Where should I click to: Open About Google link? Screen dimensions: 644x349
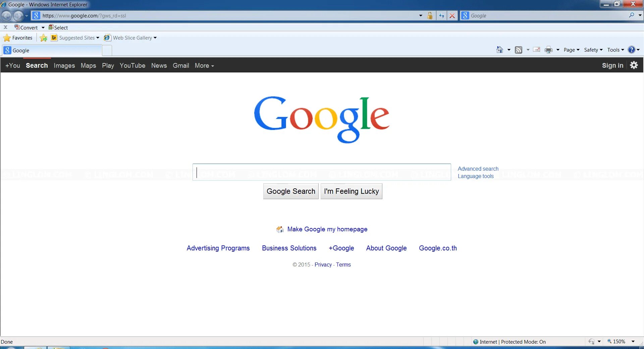[386, 248]
